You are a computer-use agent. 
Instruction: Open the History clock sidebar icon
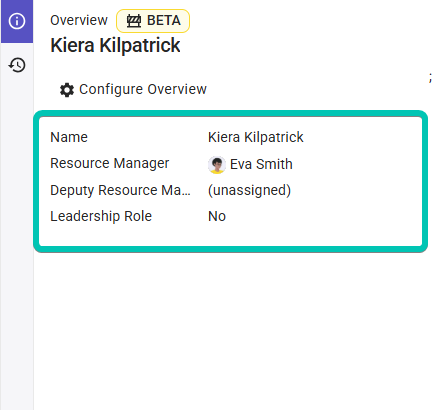(x=17, y=65)
